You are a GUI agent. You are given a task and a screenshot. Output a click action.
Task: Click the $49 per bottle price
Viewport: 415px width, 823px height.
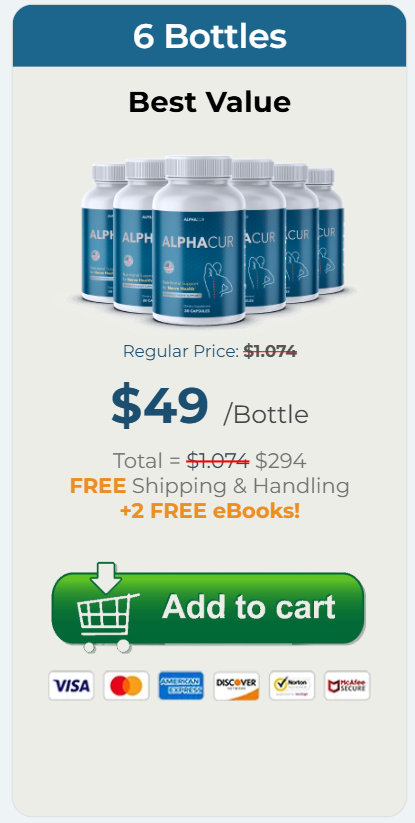point(159,406)
